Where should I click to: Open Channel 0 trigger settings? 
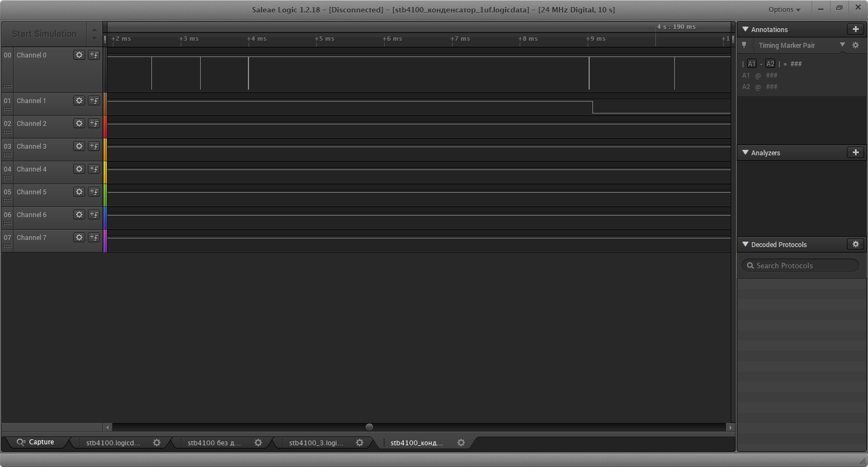pos(94,55)
